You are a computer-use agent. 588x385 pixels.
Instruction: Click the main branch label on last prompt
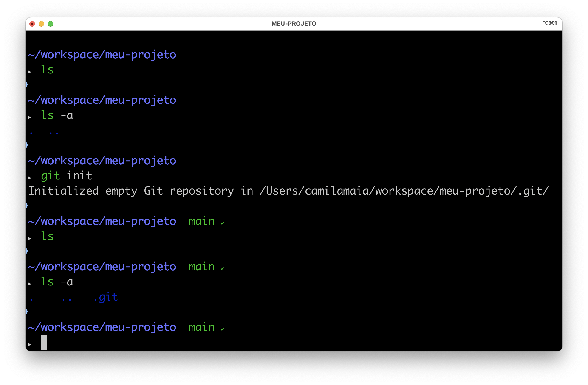201,327
